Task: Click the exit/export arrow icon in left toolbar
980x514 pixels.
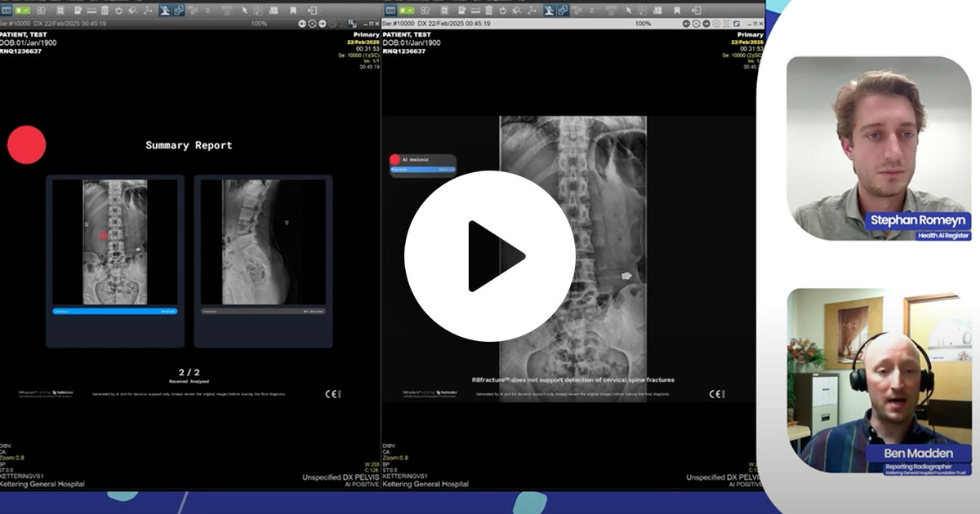Action: click(x=312, y=11)
